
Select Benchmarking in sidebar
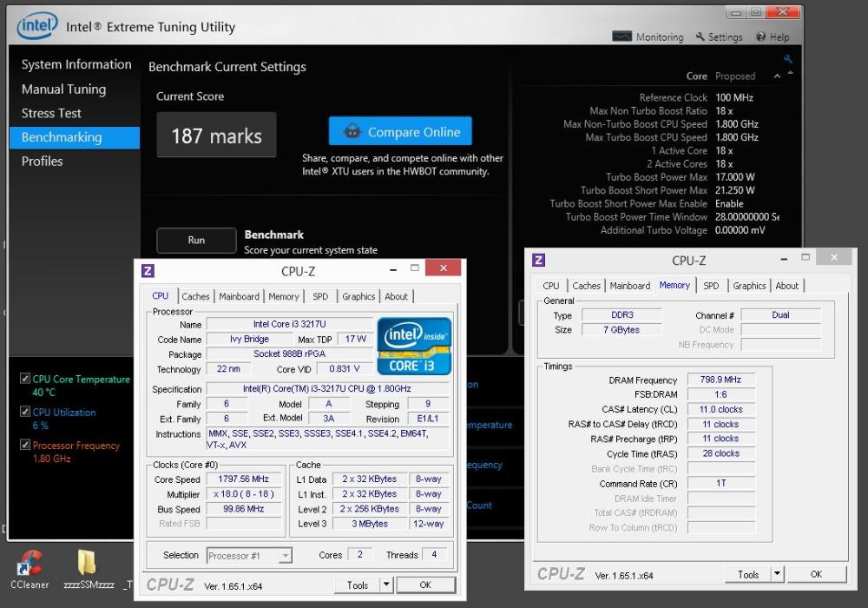click(x=75, y=137)
